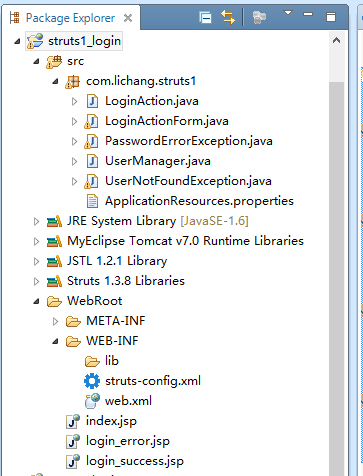363x476 pixels.
Task: Select com.lichang.struts1 package label
Action: tap(141, 81)
